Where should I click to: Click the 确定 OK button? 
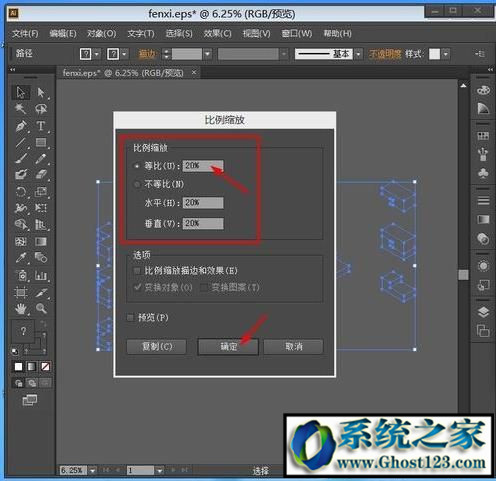click(228, 347)
